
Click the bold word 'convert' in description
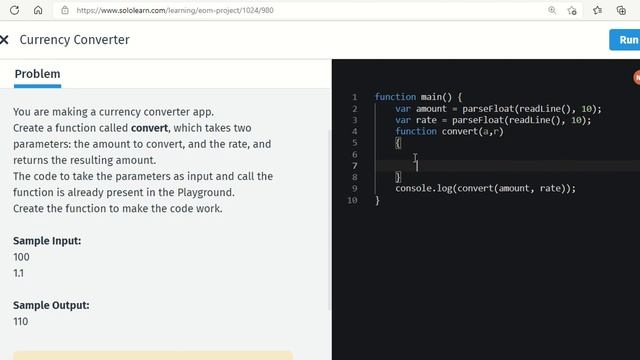click(149, 128)
